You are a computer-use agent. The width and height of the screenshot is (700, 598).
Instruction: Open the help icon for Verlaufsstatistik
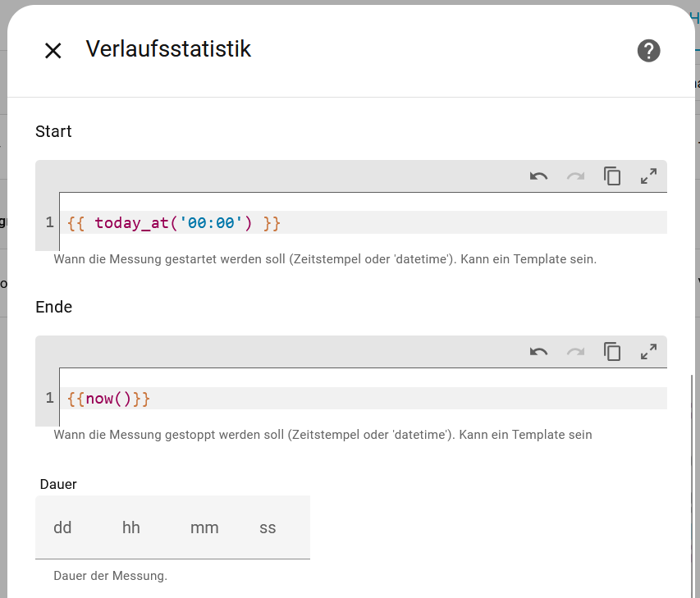(648, 51)
